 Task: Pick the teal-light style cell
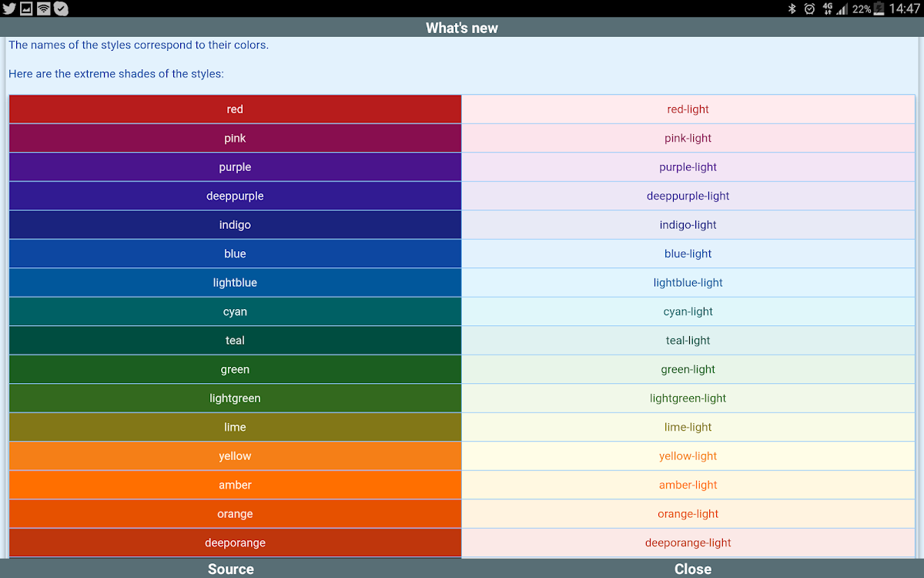point(688,341)
